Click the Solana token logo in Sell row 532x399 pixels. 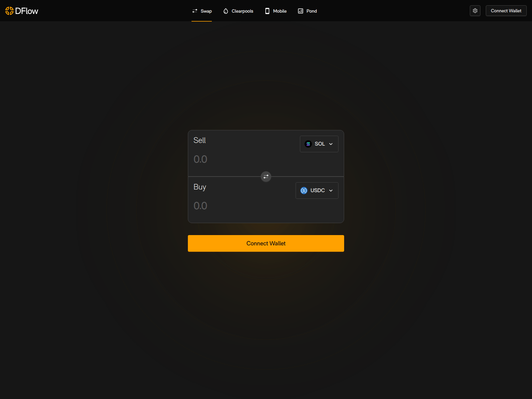(308, 144)
